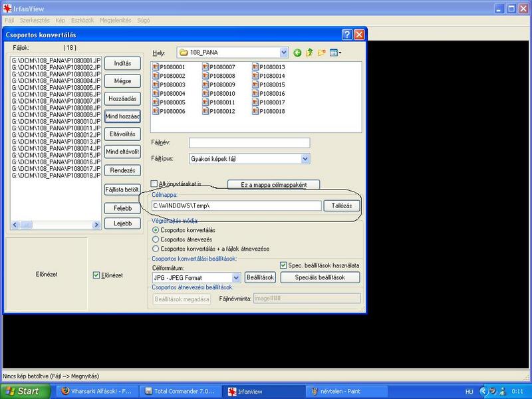532x399 pixels.
Task: Open the Kép menu
Action: click(61, 21)
